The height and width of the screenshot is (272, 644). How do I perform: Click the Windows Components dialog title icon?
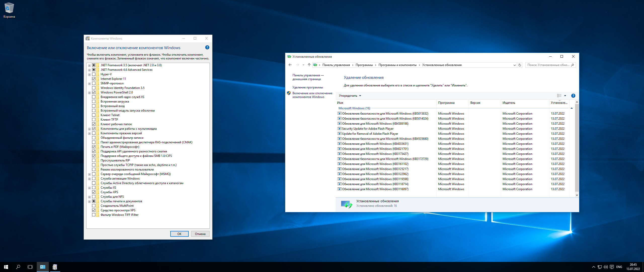click(88, 39)
